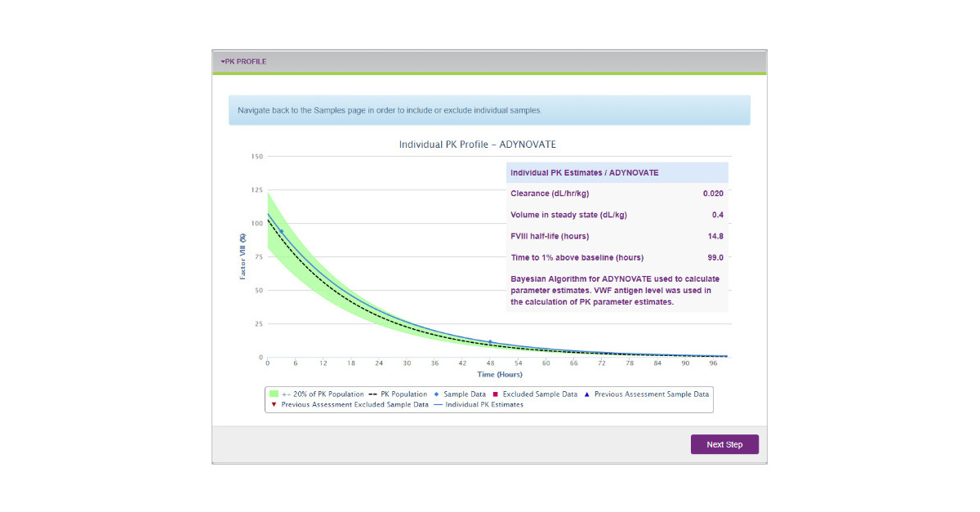
Task: Select the Individual PK Estimates line legend symbol
Action: point(439,404)
